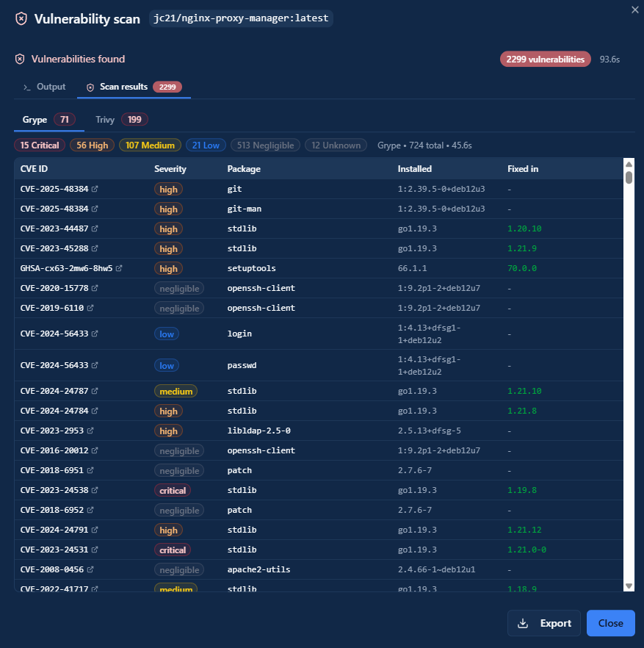Toggle the 513 Negligible severity filter
This screenshot has height=648, width=644.
coord(264,145)
